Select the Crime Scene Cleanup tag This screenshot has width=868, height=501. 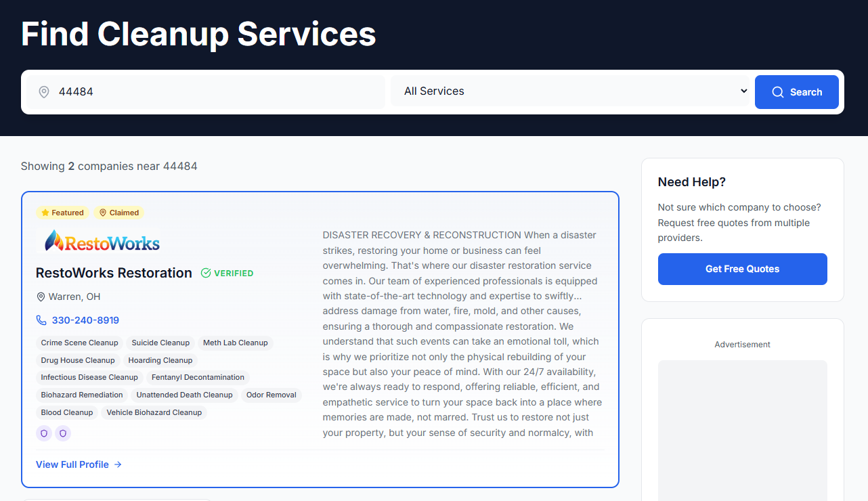click(x=79, y=343)
